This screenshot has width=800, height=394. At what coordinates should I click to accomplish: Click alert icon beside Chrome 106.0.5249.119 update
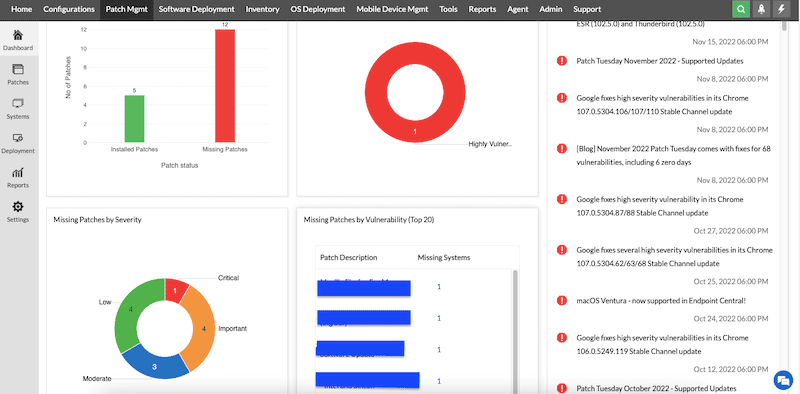[562, 337]
